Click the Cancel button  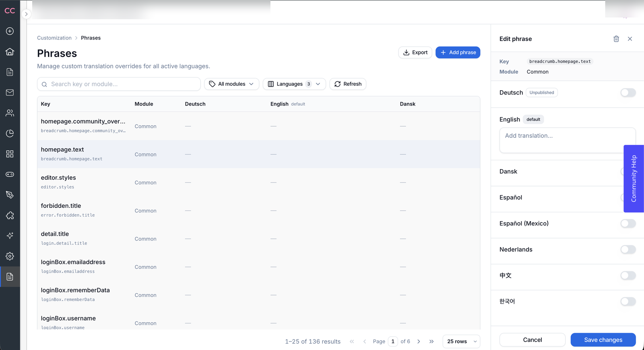point(533,340)
